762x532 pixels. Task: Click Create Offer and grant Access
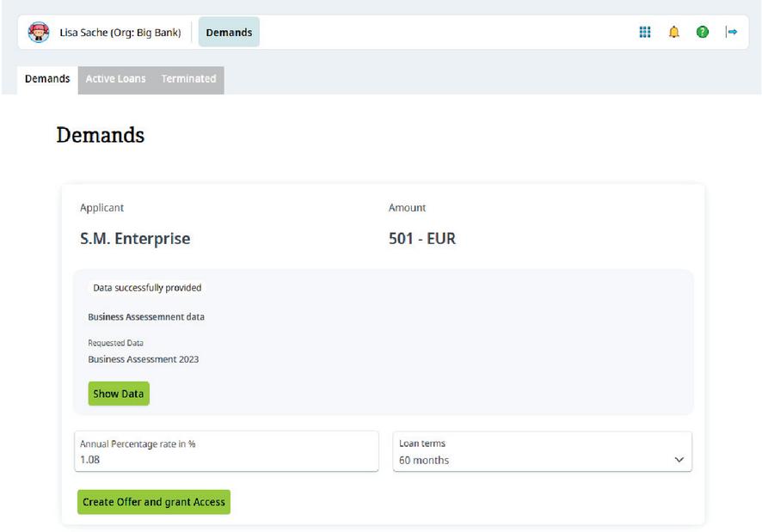click(x=154, y=502)
